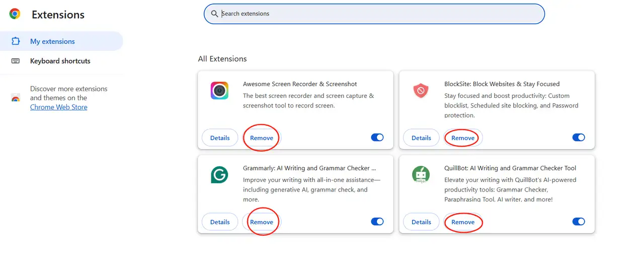Click the Chrome logo beside Extensions title
This screenshot has width=644, height=261.
(15, 14)
